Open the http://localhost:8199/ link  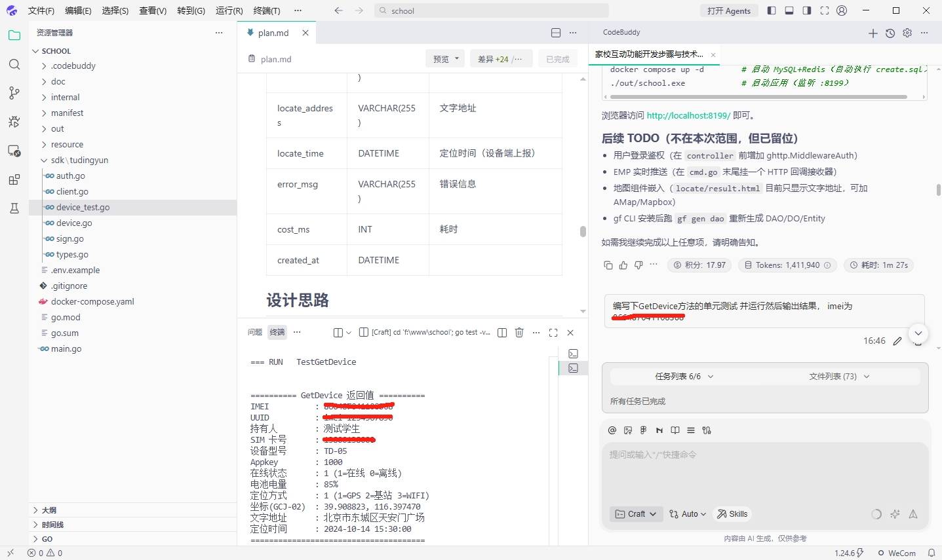688,115
